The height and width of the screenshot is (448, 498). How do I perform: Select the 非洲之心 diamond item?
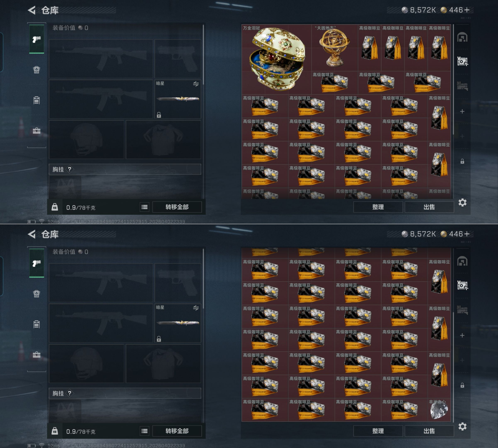pyautogui.click(x=439, y=410)
